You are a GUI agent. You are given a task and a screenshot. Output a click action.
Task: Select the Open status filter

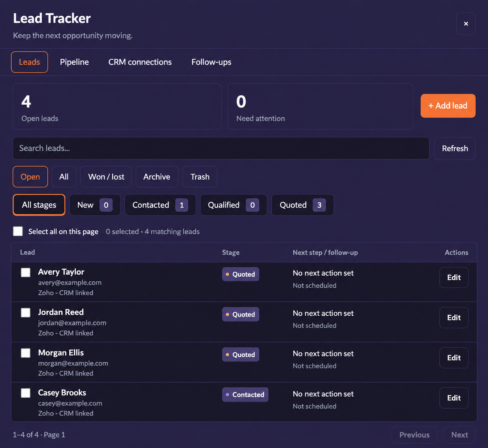[30, 177]
